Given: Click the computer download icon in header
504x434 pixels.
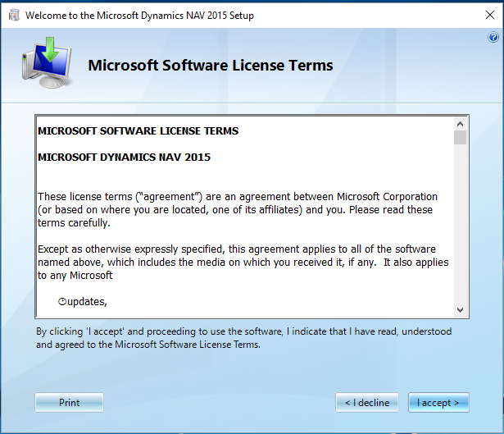Looking at the screenshot, I should point(47,62).
